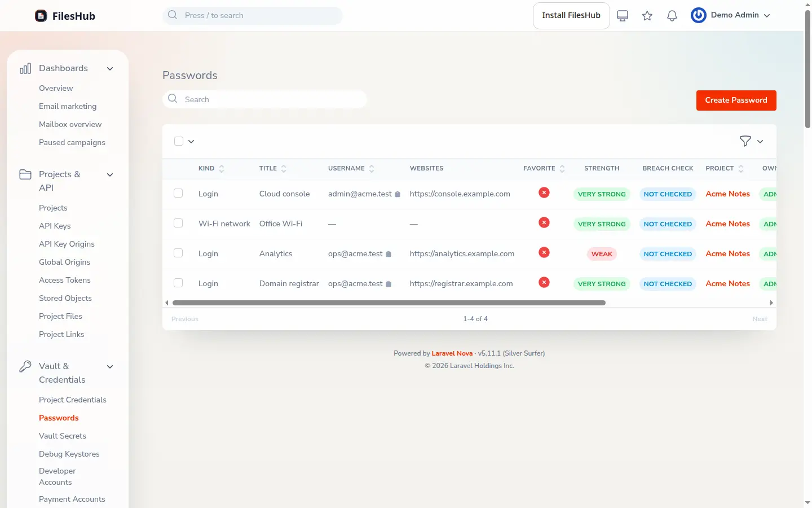Open the notifications bell icon

[x=672, y=16]
